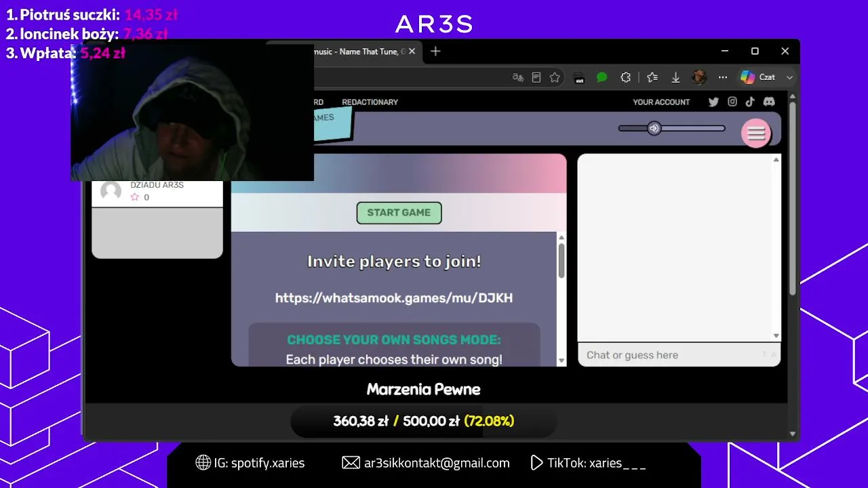
Task: Open the TikTok social link icon
Action: 750,102
